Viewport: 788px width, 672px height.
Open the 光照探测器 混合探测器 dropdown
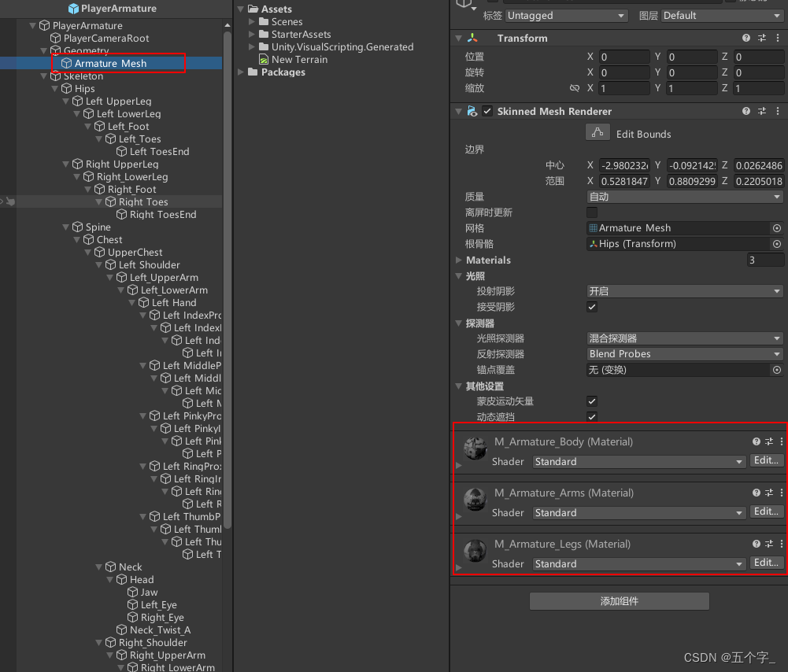click(x=684, y=338)
